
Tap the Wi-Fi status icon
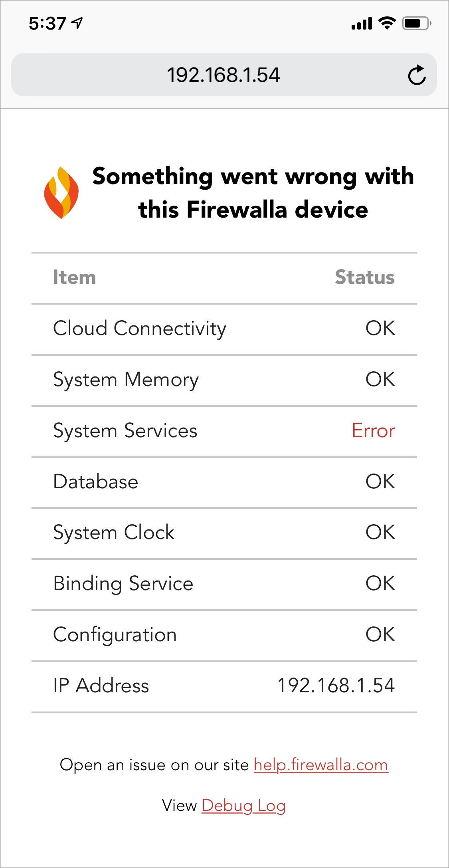[x=387, y=23]
